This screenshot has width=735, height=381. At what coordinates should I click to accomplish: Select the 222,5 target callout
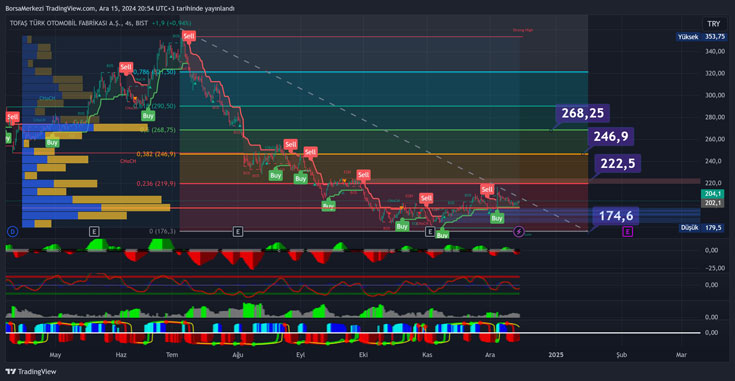pyautogui.click(x=618, y=164)
